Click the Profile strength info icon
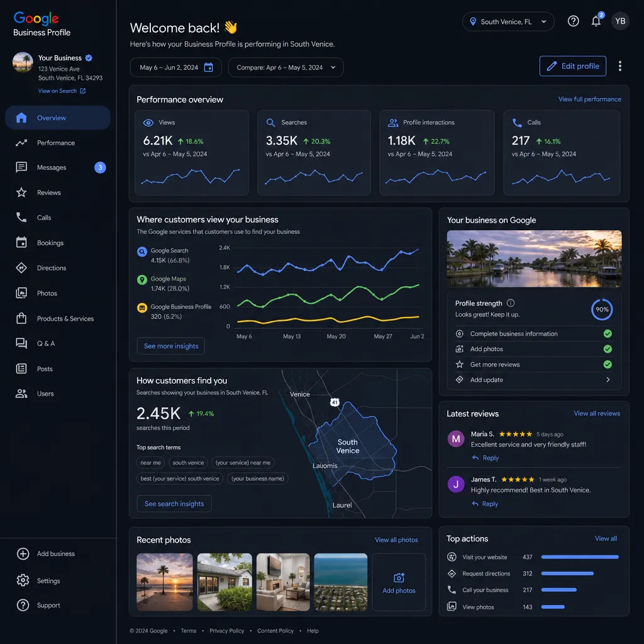Viewport: 644px width, 644px height. [511, 303]
